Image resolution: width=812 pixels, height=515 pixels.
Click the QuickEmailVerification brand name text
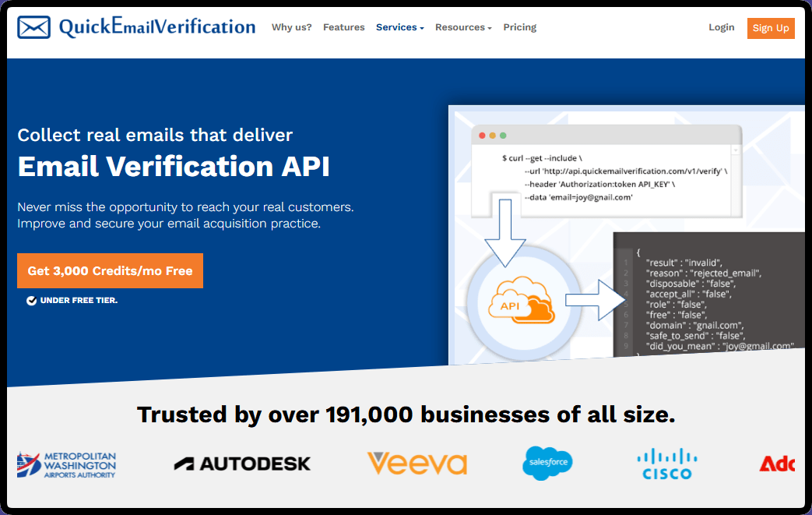click(157, 27)
